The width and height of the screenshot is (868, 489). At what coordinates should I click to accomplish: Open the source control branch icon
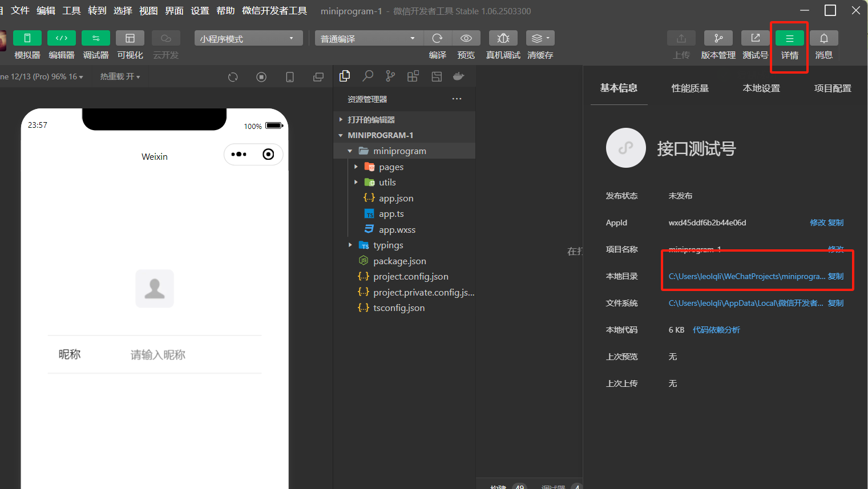390,76
